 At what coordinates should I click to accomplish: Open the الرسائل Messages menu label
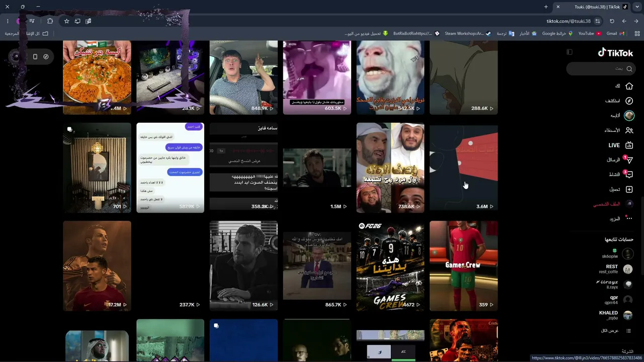tap(613, 160)
